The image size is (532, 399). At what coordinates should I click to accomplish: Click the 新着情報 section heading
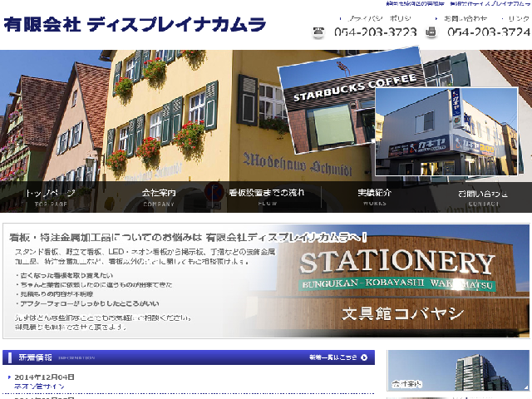tap(35, 358)
